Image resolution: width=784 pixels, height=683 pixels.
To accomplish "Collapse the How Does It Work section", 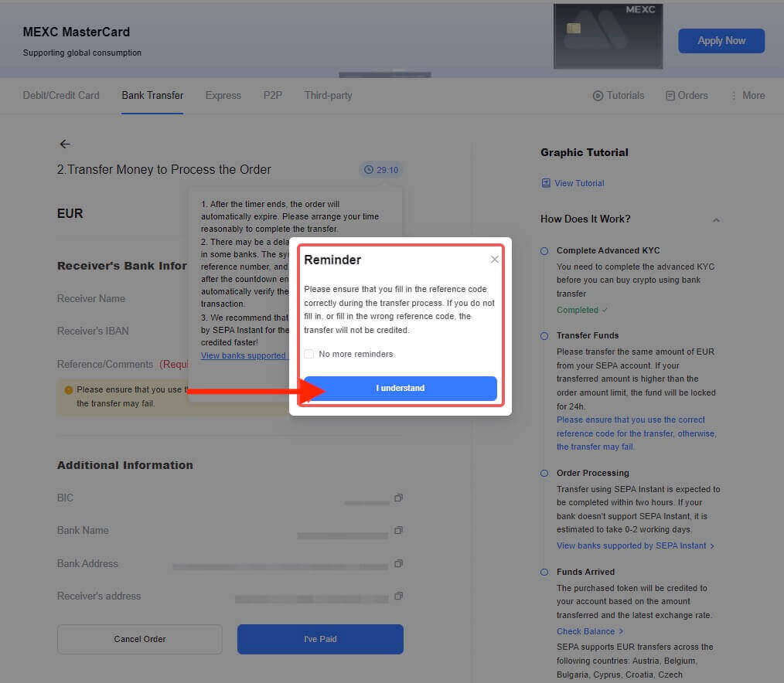I will (716, 220).
